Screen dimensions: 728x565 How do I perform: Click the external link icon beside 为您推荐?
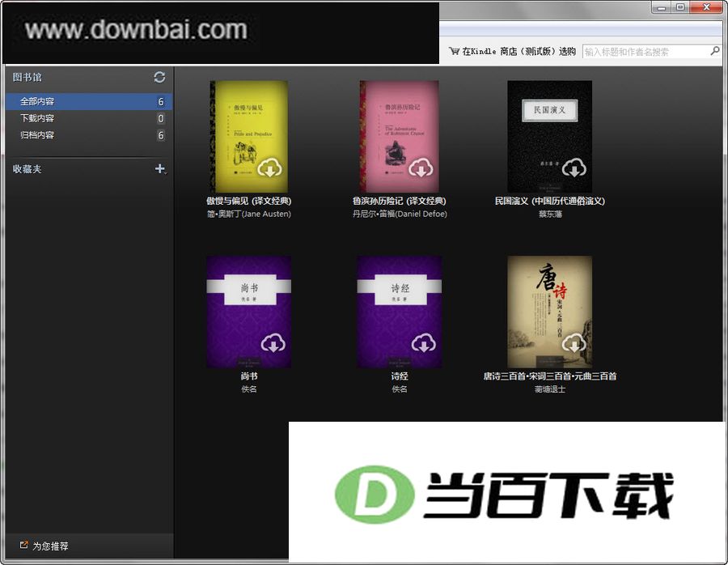click(23, 545)
